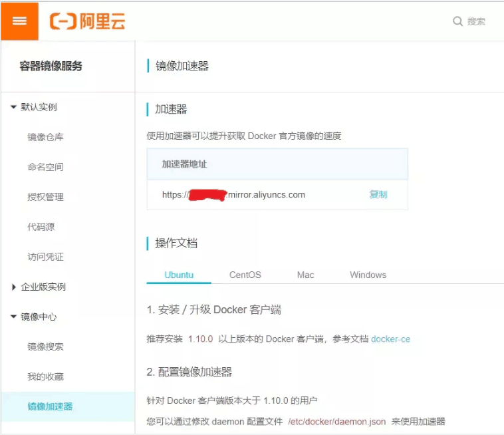Switch to the Ubuntu tab
The height and width of the screenshot is (435, 504).
pos(178,275)
